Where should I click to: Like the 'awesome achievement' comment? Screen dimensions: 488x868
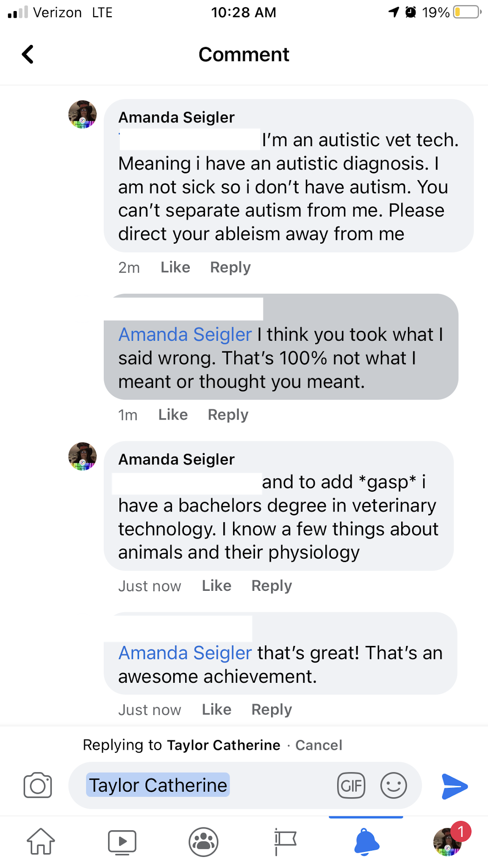[216, 709]
